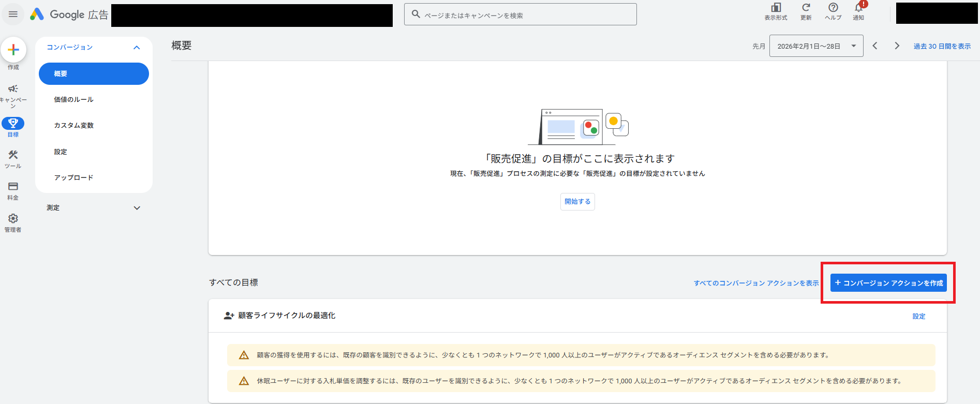This screenshot has height=404, width=980.
Task: Click the Google 広告 logo
Action: (x=69, y=14)
